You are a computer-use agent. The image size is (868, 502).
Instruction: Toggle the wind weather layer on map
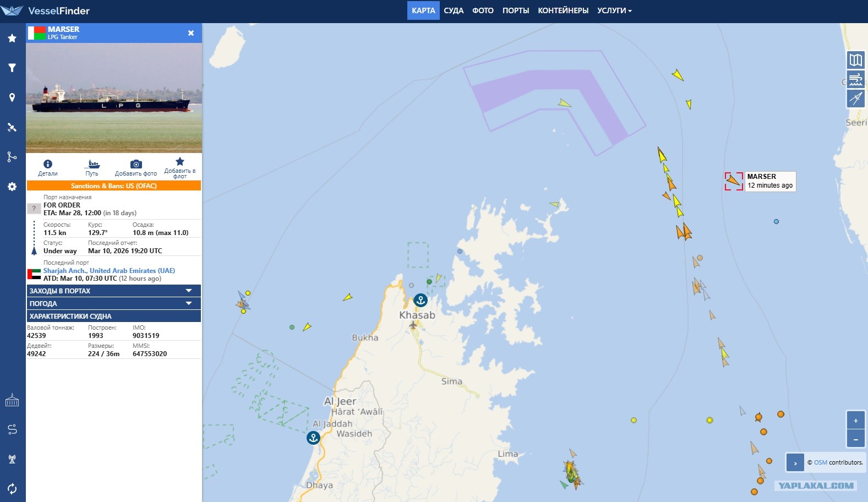[855, 79]
